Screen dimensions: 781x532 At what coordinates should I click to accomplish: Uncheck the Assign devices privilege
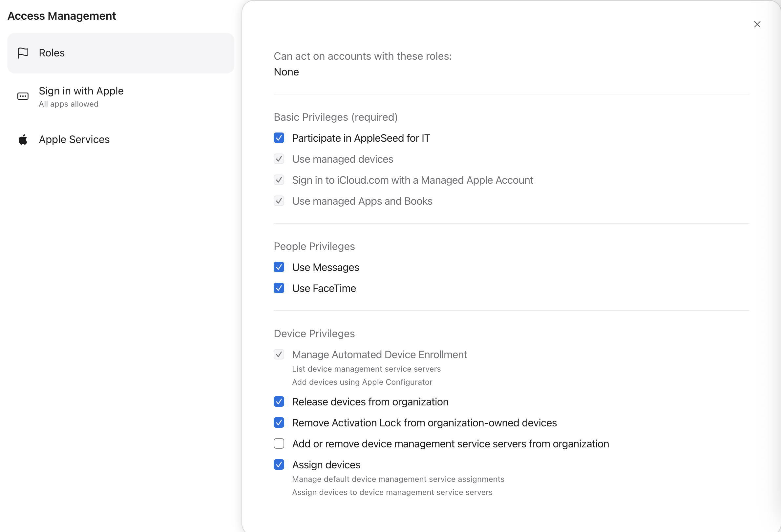pyautogui.click(x=279, y=464)
